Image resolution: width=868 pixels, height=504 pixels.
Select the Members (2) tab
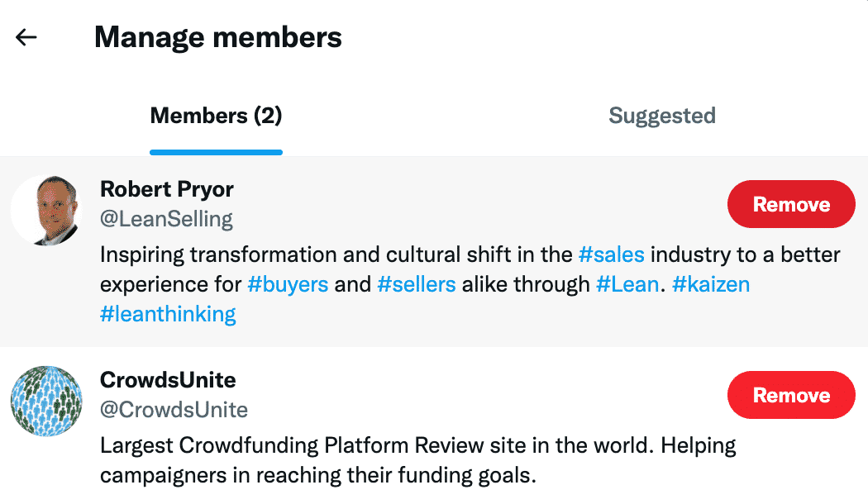216,116
